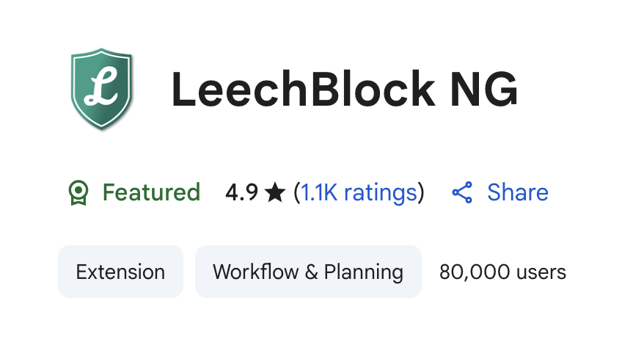Viewport: 644px width, 345px height.
Task: Click the word Workflow inside the chip
Action: (255, 272)
